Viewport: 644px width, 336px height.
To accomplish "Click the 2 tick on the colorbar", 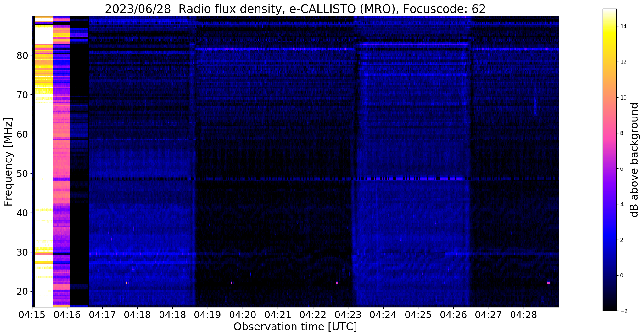I will click(621, 240).
